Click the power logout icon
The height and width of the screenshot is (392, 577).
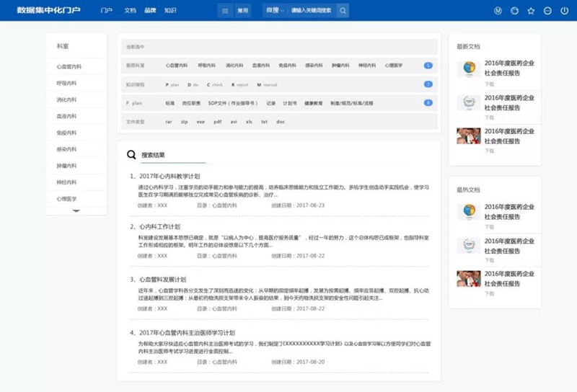pos(564,11)
